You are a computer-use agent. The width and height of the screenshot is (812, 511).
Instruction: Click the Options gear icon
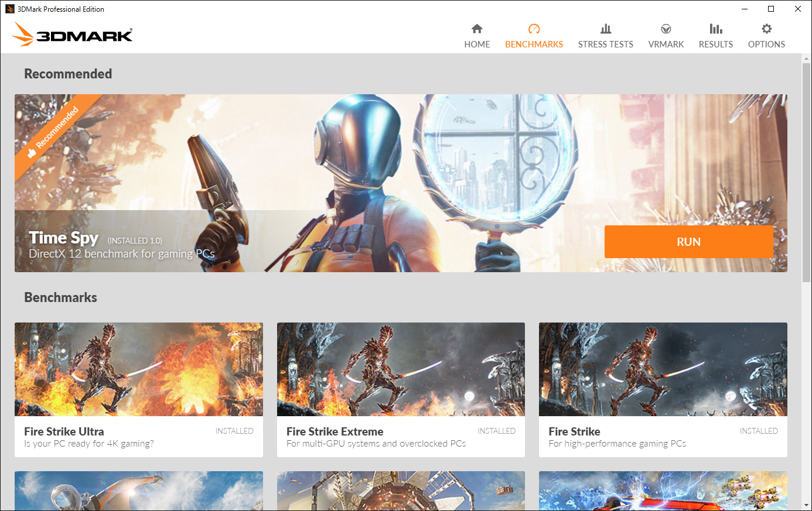pyautogui.click(x=766, y=29)
